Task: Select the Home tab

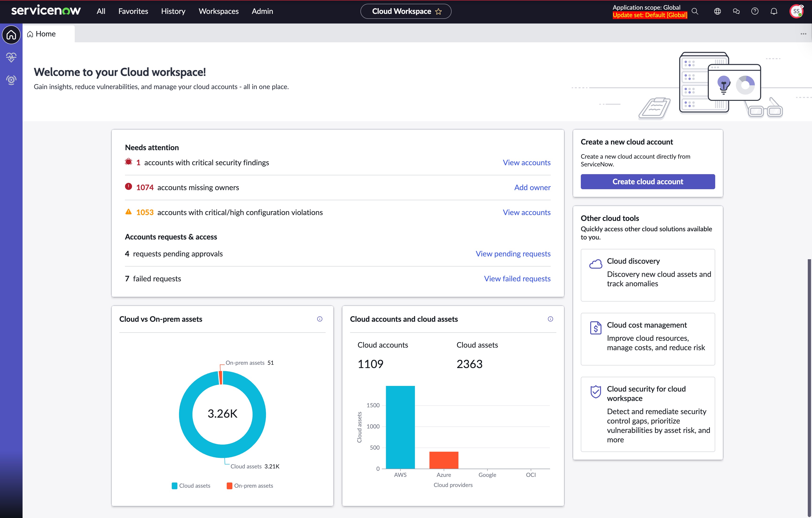Action: [49, 34]
